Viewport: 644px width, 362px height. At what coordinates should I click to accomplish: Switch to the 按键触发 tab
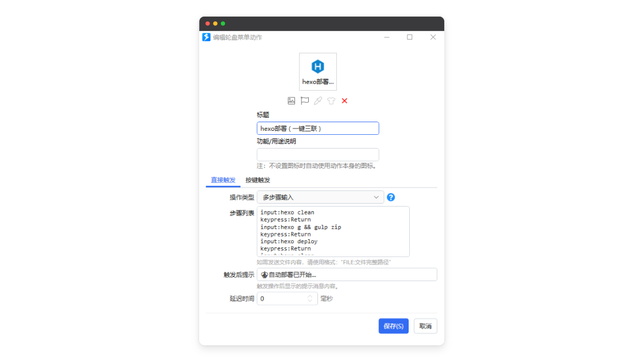click(x=258, y=180)
